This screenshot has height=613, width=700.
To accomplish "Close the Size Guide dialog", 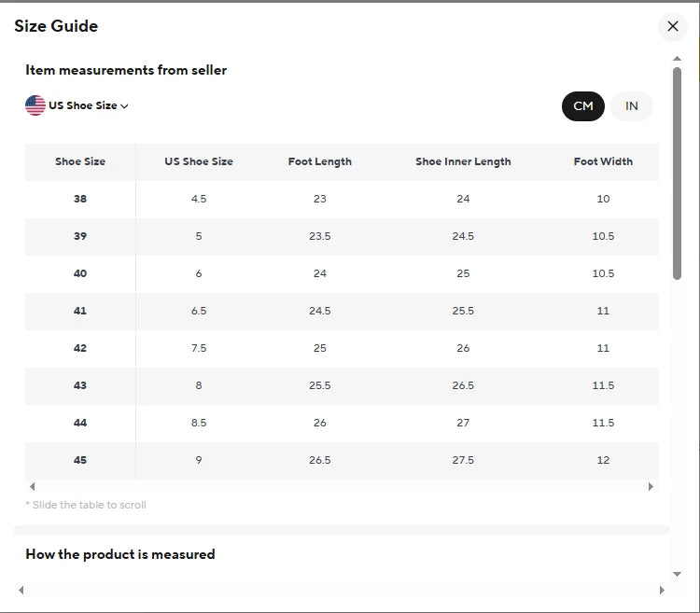I will tap(672, 26).
